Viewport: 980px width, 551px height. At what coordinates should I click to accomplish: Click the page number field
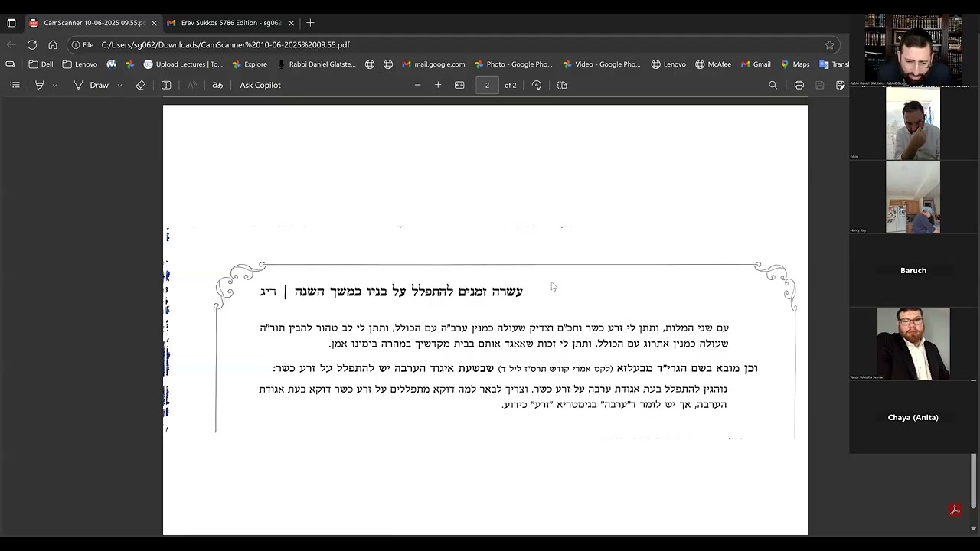point(487,85)
